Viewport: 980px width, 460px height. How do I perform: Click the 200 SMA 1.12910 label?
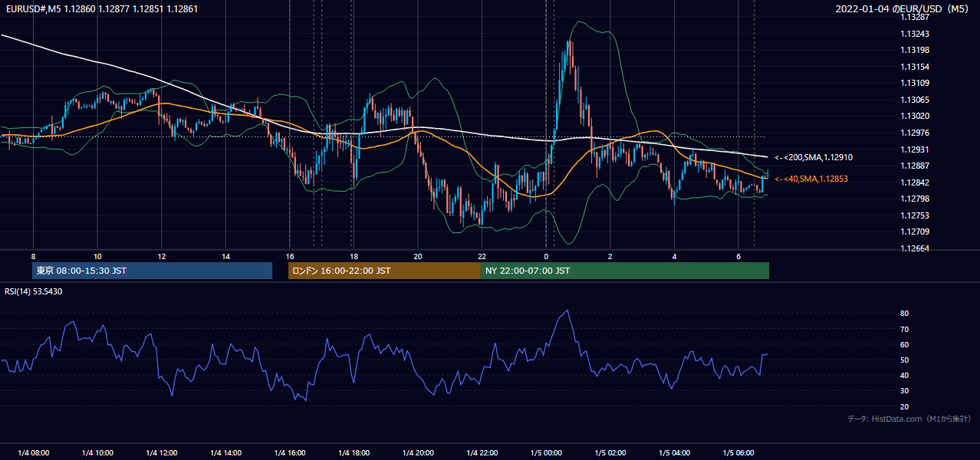(x=814, y=157)
